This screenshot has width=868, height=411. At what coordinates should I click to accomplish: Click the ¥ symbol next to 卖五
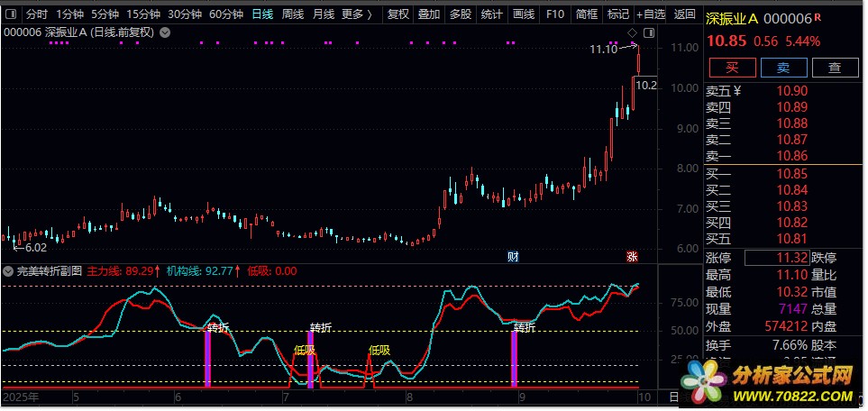[x=736, y=90]
